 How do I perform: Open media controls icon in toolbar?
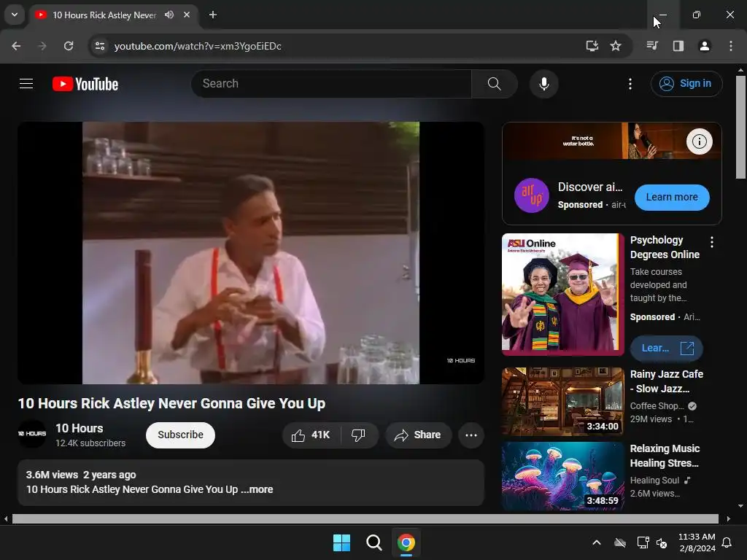coord(652,46)
